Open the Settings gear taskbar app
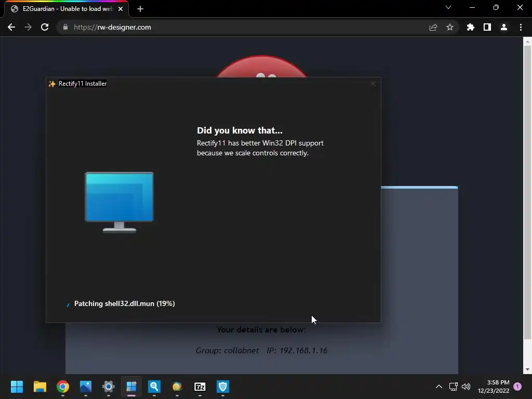The width and height of the screenshot is (532, 399). [109, 387]
